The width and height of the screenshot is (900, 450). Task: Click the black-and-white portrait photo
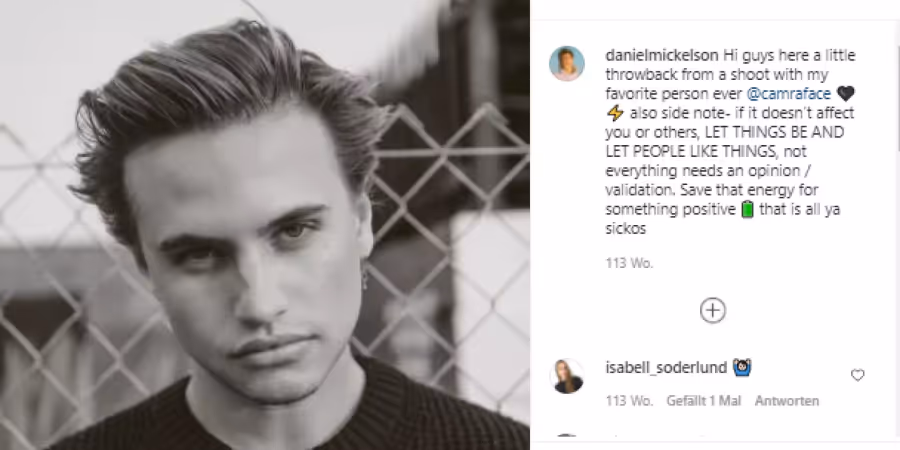pos(265,225)
